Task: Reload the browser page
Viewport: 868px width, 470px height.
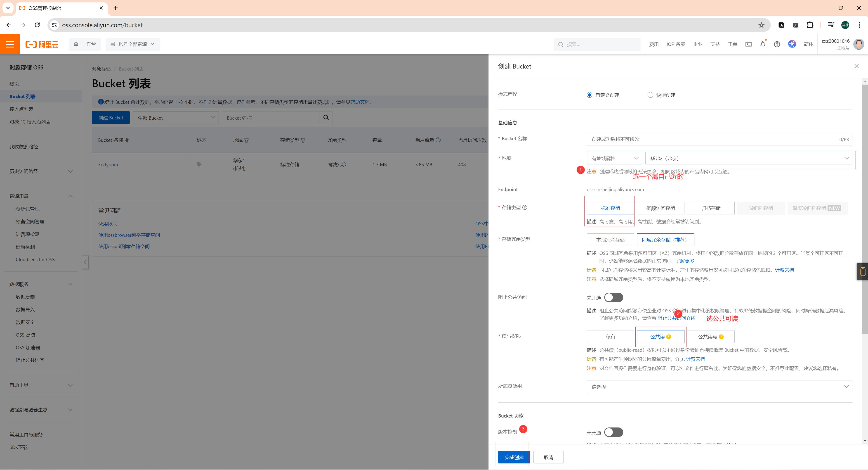Action: (37, 25)
